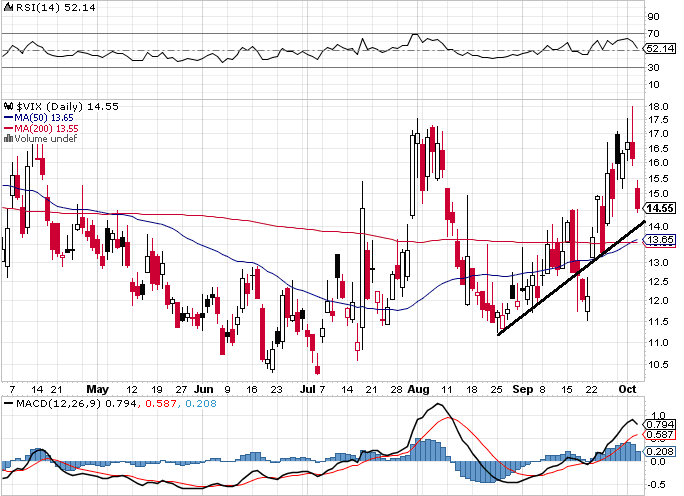684x496 pixels.
Task: Click the May label on the date axis
Action: [x=96, y=387]
